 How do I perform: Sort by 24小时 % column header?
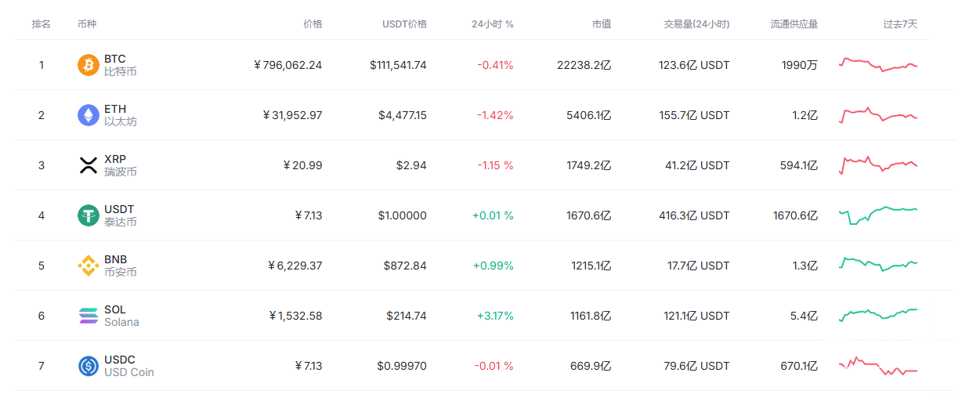click(x=492, y=24)
